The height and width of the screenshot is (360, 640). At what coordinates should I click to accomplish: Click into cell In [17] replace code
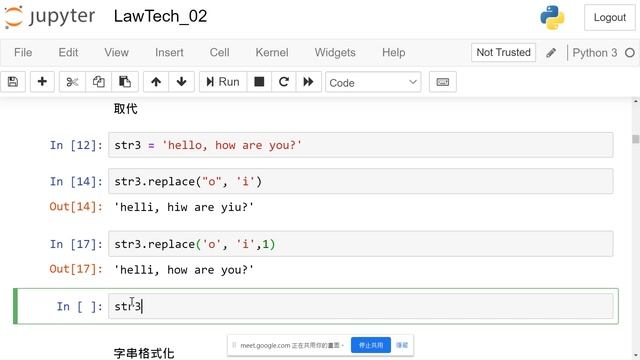360,244
